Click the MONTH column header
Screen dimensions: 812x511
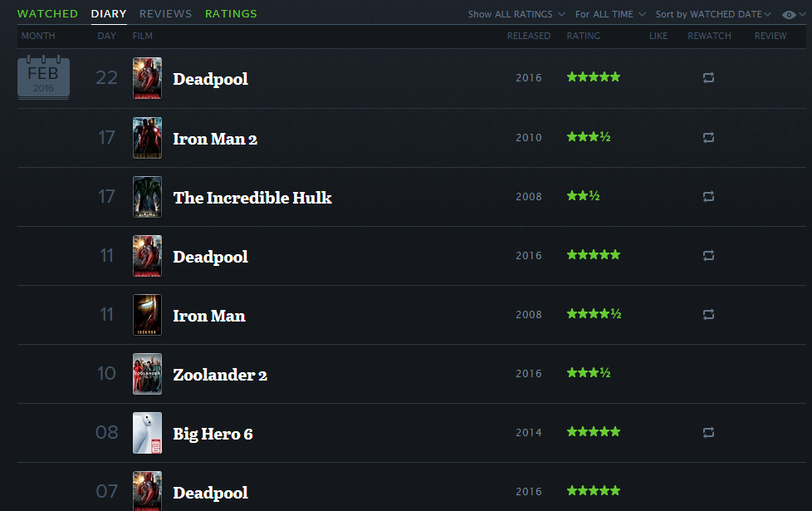pyautogui.click(x=38, y=36)
